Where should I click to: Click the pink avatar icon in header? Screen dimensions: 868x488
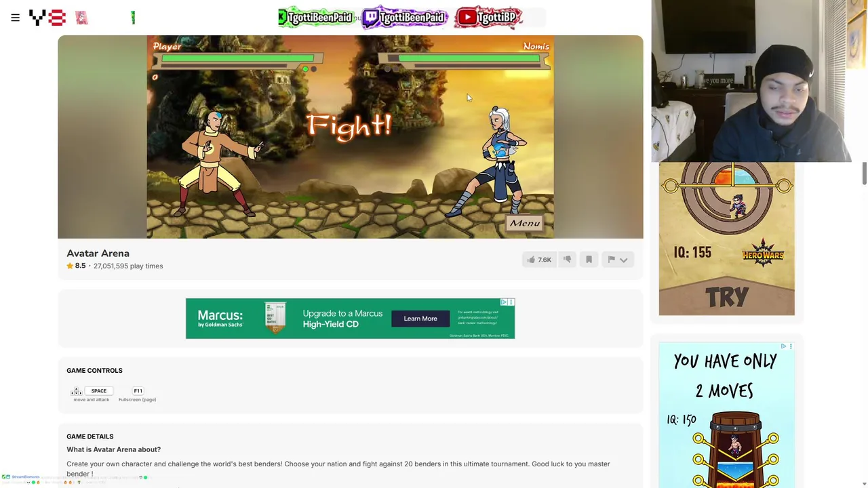pos(81,18)
